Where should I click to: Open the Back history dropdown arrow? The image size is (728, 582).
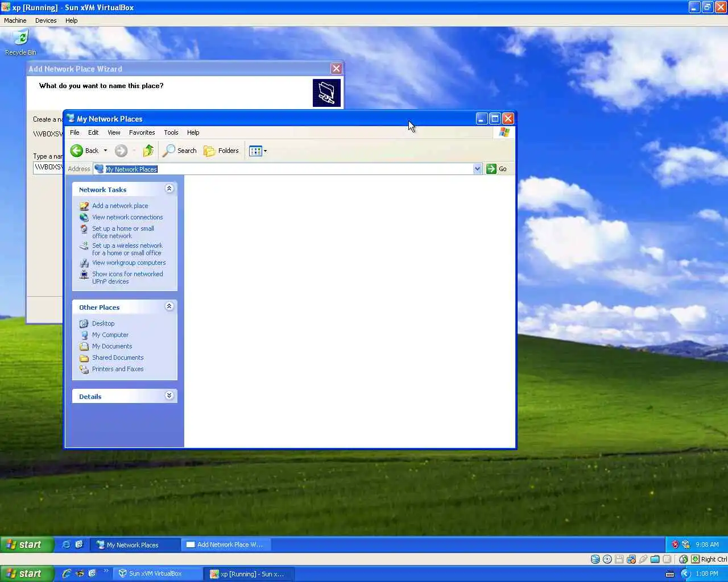tap(105, 151)
